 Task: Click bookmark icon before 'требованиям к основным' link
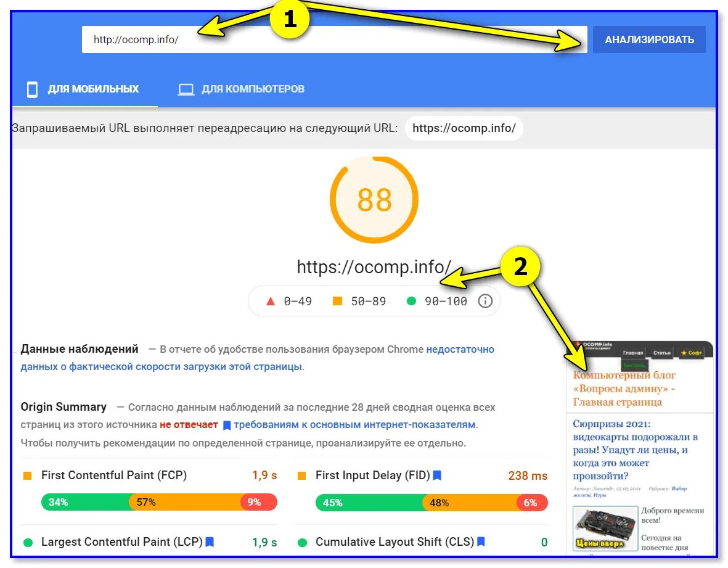point(227,426)
